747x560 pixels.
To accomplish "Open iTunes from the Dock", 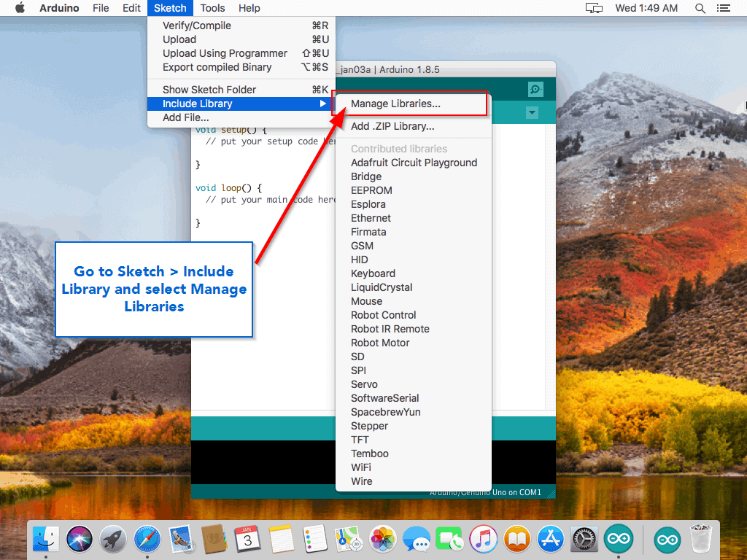I will coord(484,539).
